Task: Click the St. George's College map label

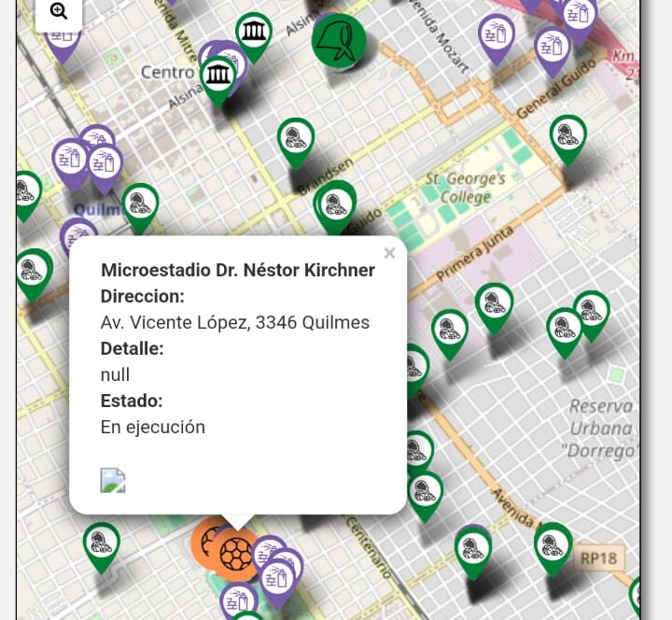Action: 465,188
